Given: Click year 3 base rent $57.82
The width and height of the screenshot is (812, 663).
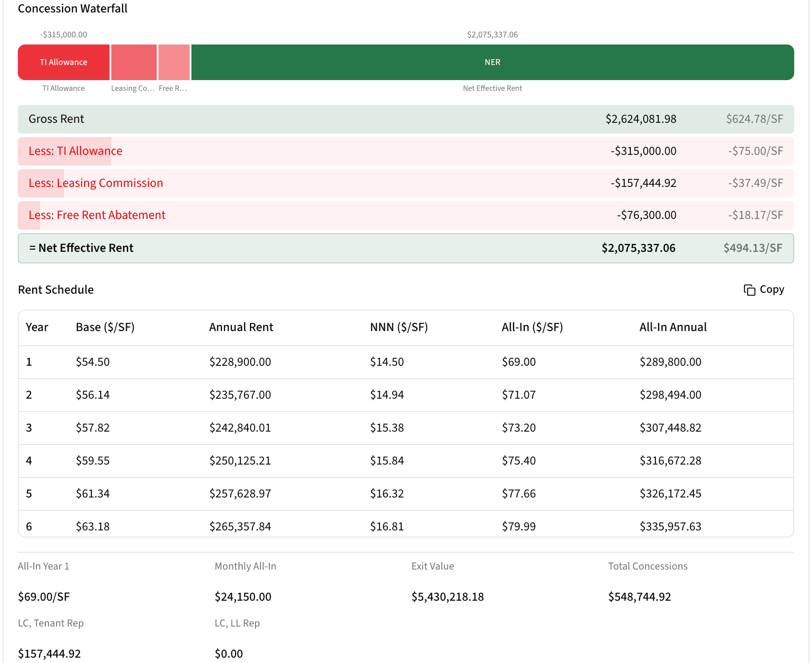Looking at the screenshot, I should coord(93,428).
